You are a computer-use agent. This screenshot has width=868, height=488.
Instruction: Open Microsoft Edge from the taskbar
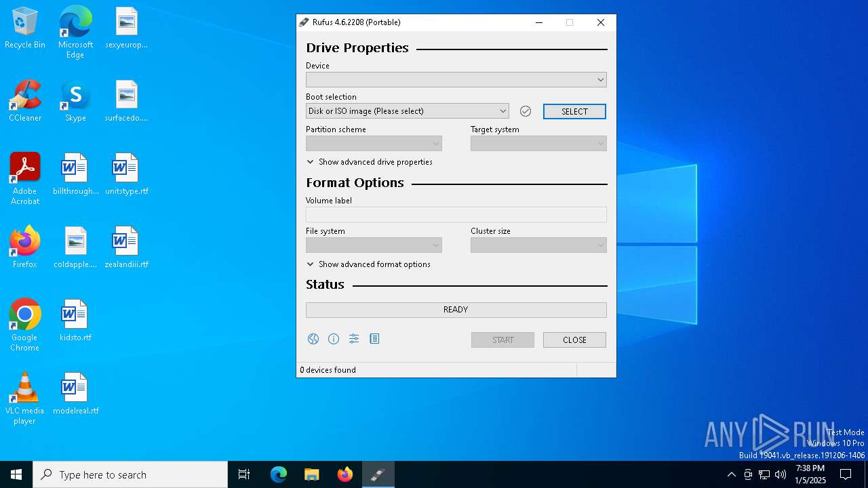tap(278, 474)
